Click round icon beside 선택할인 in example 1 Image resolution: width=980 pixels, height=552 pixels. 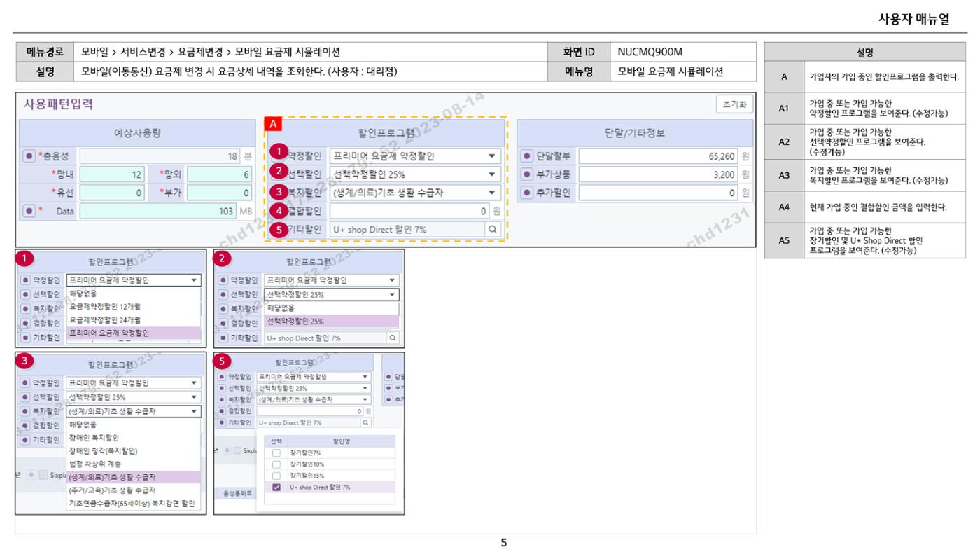point(26,294)
